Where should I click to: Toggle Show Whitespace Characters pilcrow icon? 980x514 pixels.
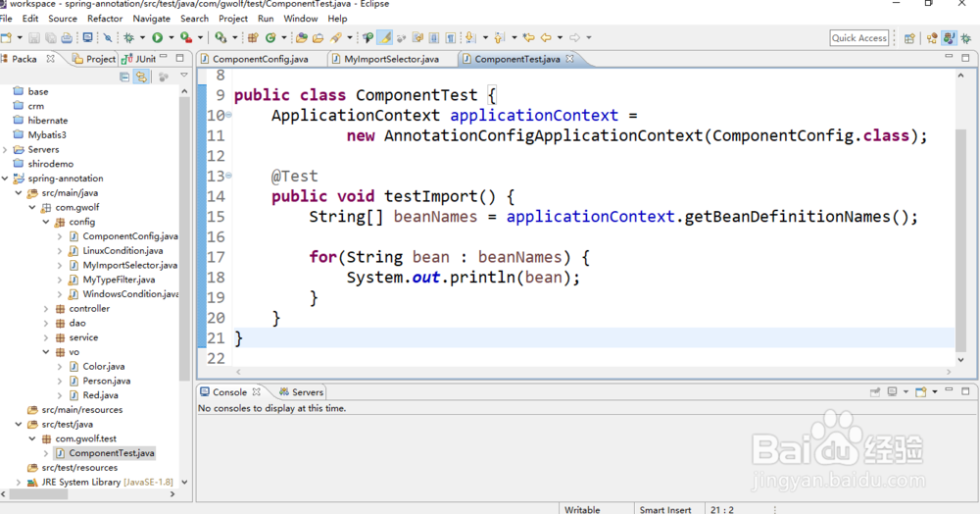pos(450,38)
